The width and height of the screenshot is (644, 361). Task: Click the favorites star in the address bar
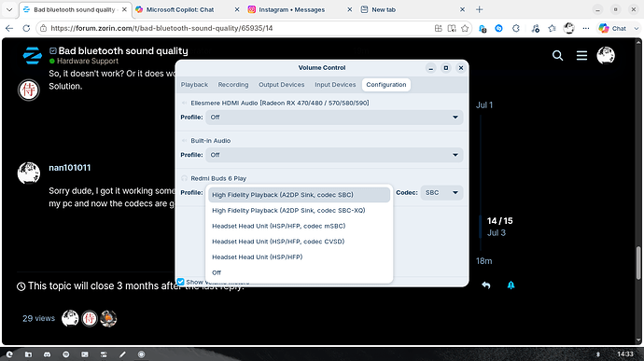tap(465, 28)
